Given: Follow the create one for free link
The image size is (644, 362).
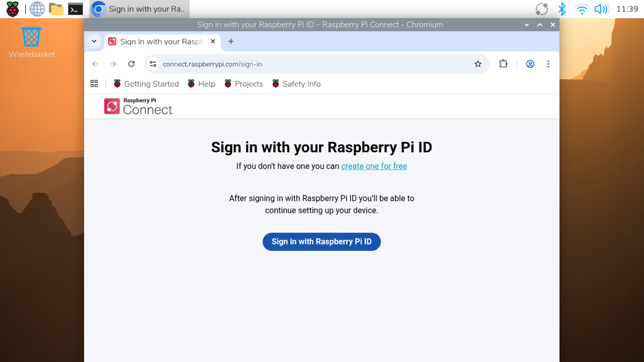Looking at the screenshot, I should point(374,166).
